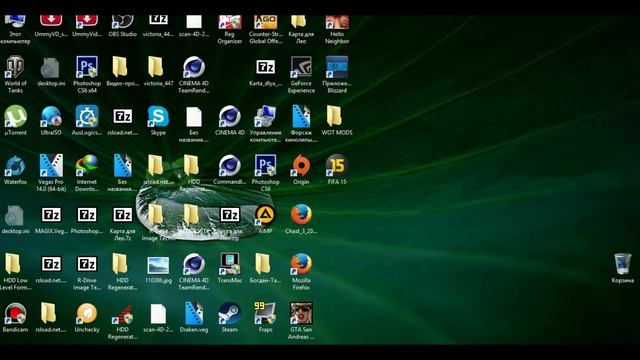
Task: Open the victoria_447 folder
Action: (x=156, y=67)
